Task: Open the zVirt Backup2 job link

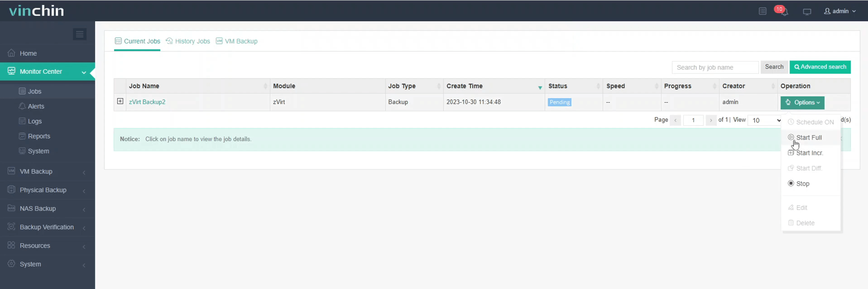Action: pyautogui.click(x=147, y=102)
